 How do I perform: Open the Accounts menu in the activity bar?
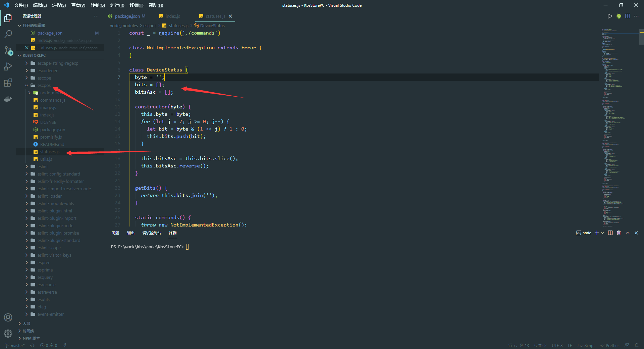[x=8, y=317]
